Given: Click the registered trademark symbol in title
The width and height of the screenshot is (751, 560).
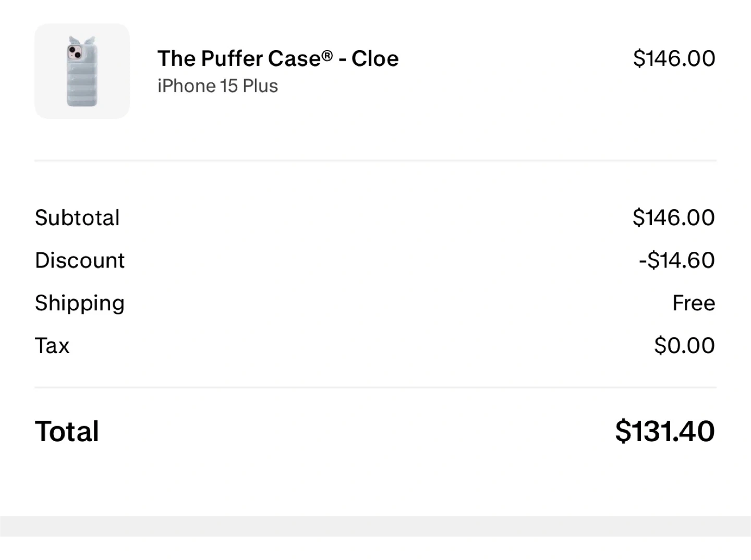Looking at the screenshot, I should point(327,55).
